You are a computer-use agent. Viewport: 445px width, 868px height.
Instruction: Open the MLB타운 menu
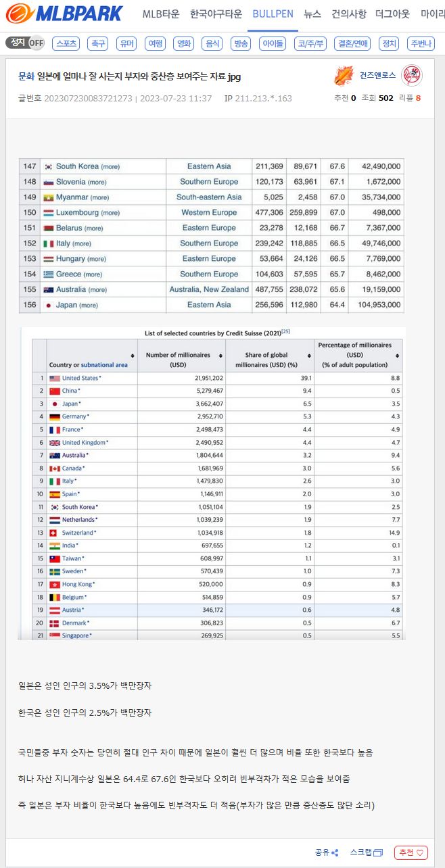[x=162, y=14]
